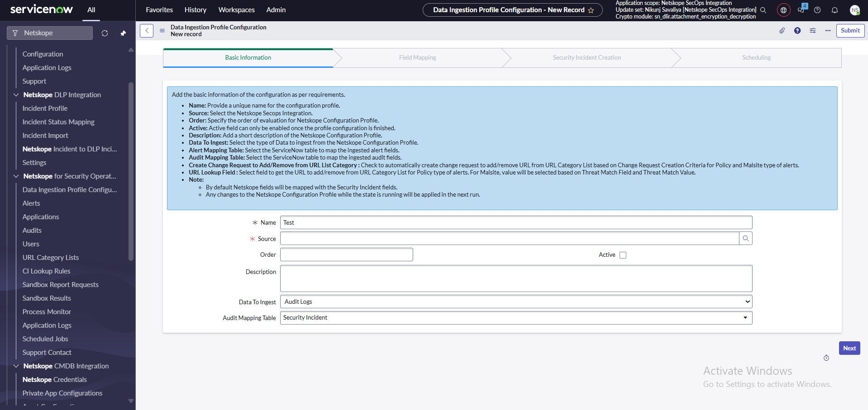Click the Netskope navigator filter box
Image resolution: width=868 pixels, height=410 pixels.
click(50, 33)
